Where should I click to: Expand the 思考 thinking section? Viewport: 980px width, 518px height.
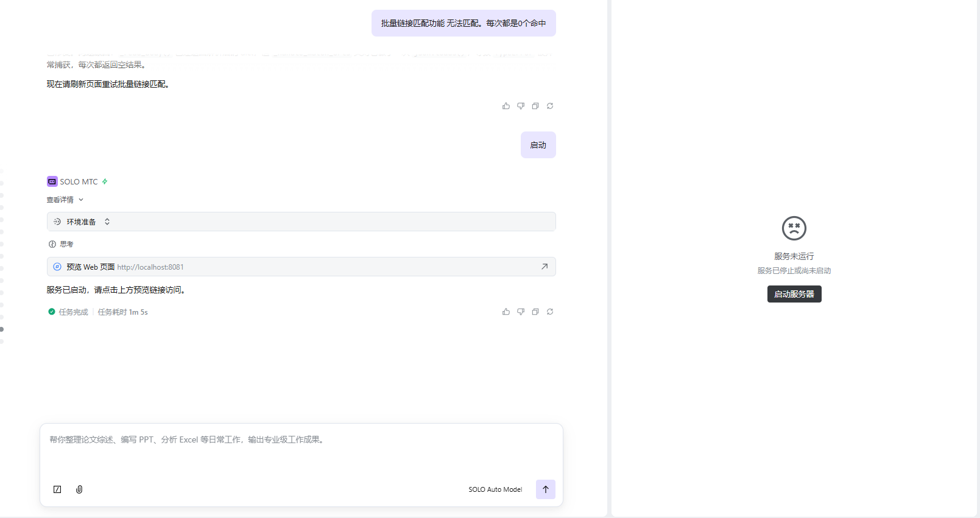[x=66, y=244]
